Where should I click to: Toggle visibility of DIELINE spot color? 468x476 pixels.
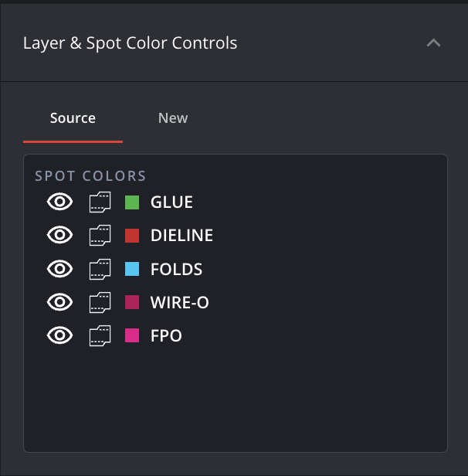click(x=60, y=236)
